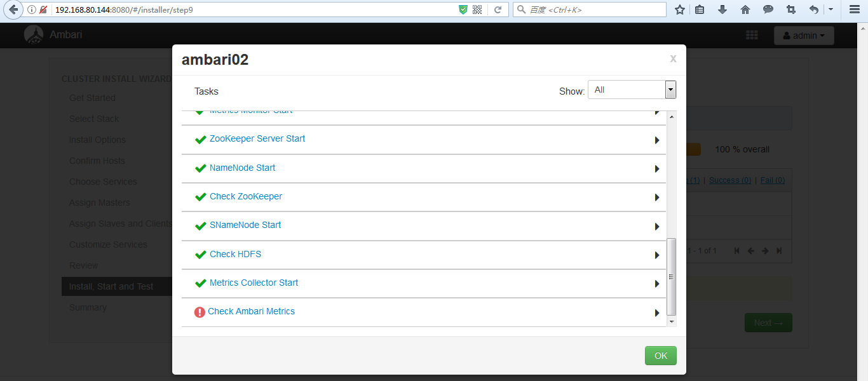Open the NameNode Start task link
868x381 pixels.
[243, 168]
